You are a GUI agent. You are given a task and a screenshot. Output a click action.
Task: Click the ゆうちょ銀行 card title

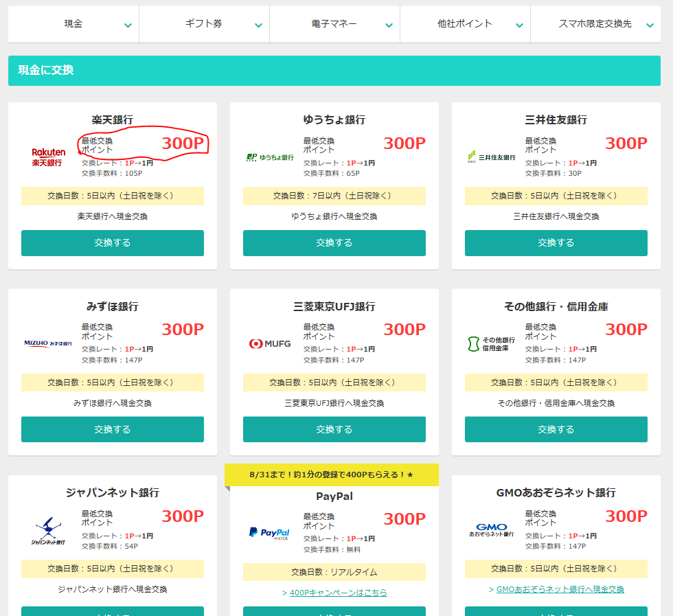coord(334,119)
